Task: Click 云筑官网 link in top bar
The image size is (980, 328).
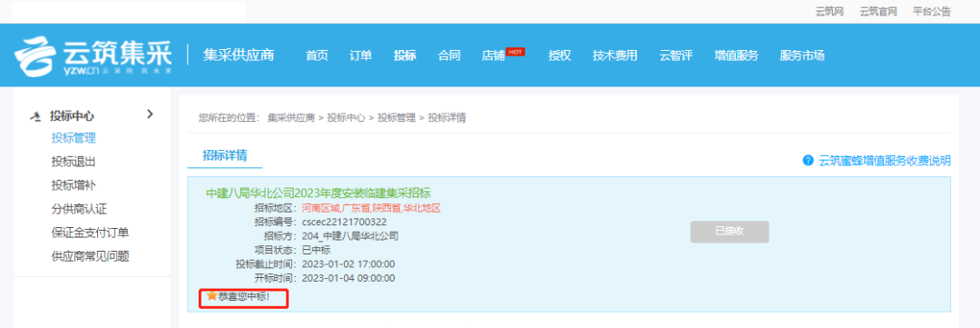Action: pyautogui.click(x=878, y=11)
